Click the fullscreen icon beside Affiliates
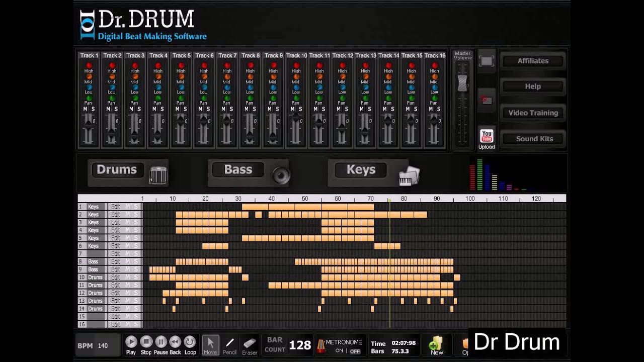Screen dimensions: 644x362 [487, 61]
